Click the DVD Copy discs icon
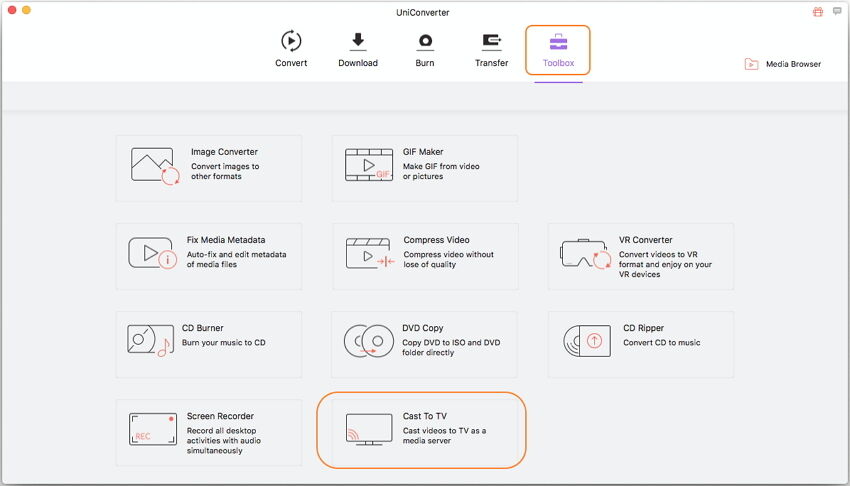This screenshot has width=850, height=486. point(369,341)
